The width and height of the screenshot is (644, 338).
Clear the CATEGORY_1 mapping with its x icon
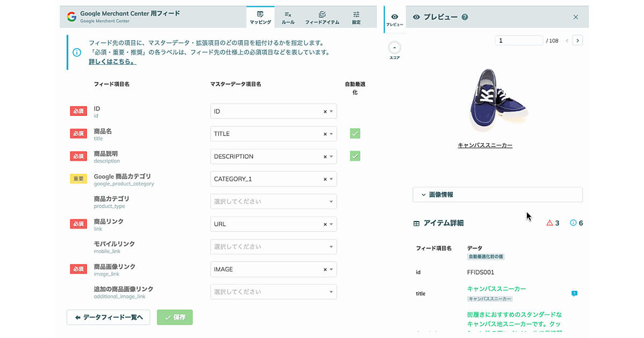point(325,179)
